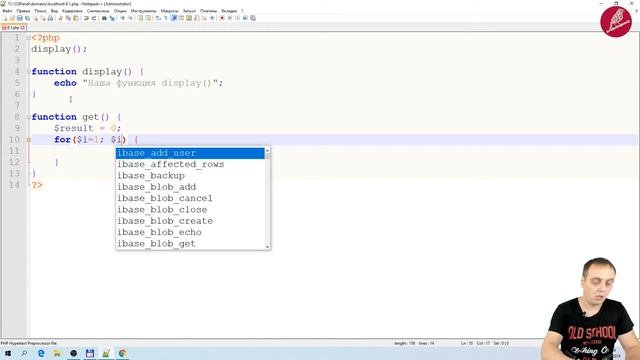Click the Windows Start button

pyautogui.click(x=8, y=353)
